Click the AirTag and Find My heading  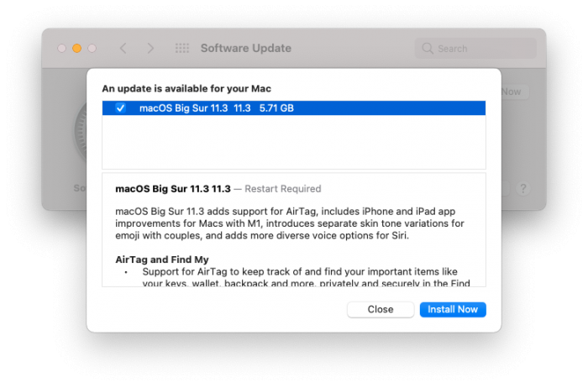pyautogui.click(x=162, y=260)
